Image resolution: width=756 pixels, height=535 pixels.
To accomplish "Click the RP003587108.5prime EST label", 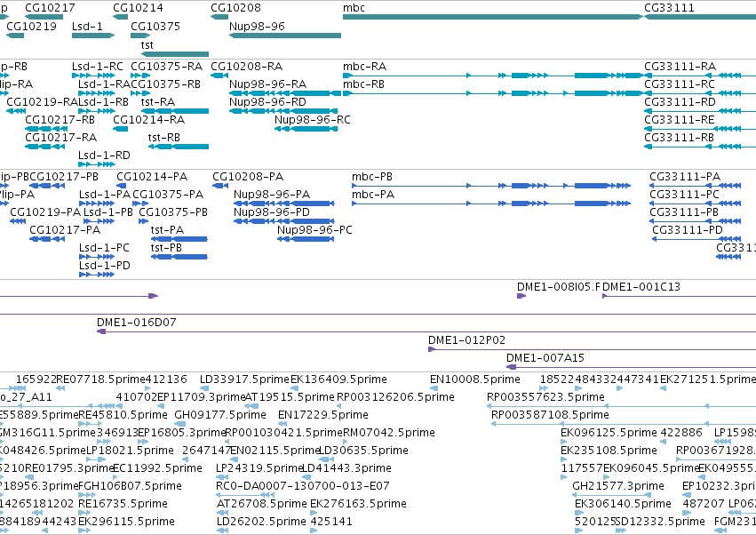I will (x=550, y=415).
